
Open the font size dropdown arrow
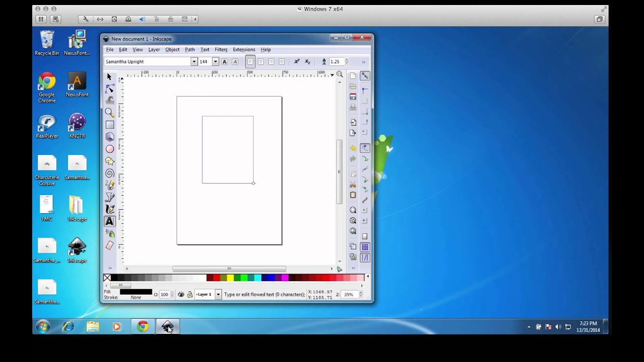click(215, 62)
